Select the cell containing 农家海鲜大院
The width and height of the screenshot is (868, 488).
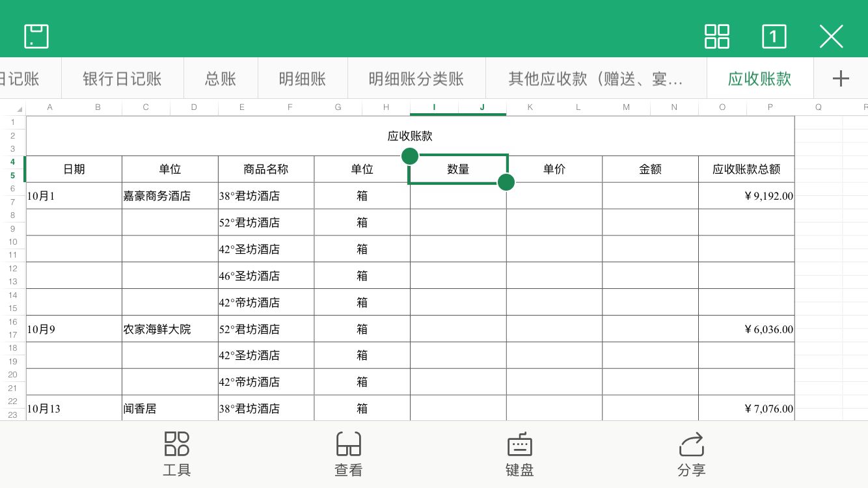pyautogui.click(x=169, y=329)
